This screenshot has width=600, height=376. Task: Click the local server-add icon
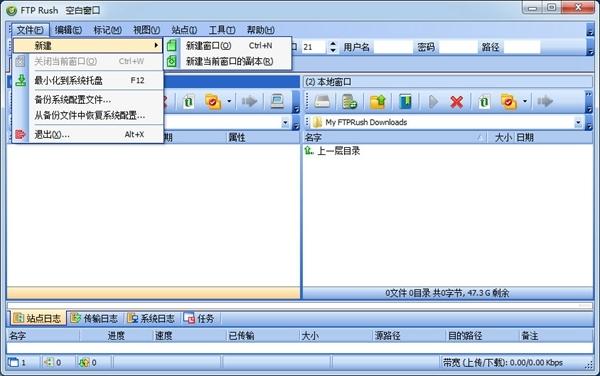[349, 101]
